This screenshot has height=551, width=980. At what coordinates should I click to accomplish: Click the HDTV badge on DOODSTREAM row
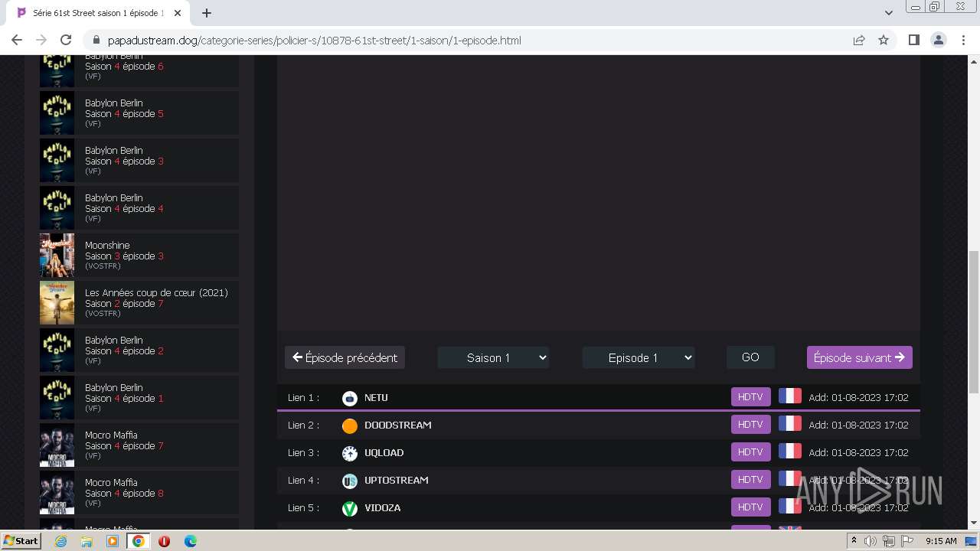click(x=750, y=425)
